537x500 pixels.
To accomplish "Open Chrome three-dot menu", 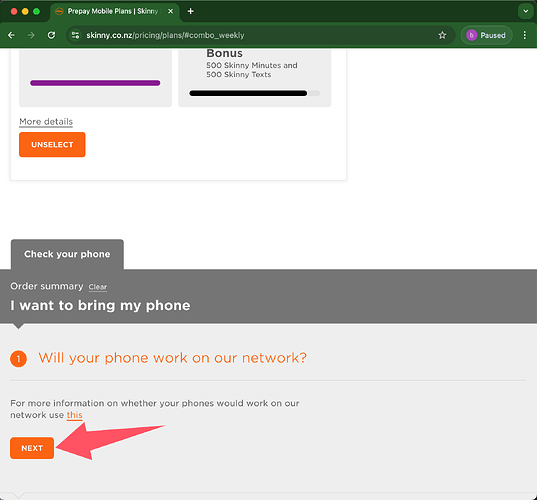I will [x=525, y=35].
